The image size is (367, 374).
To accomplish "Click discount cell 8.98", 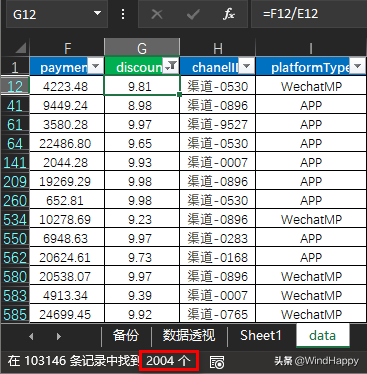I will pos(142,105).
